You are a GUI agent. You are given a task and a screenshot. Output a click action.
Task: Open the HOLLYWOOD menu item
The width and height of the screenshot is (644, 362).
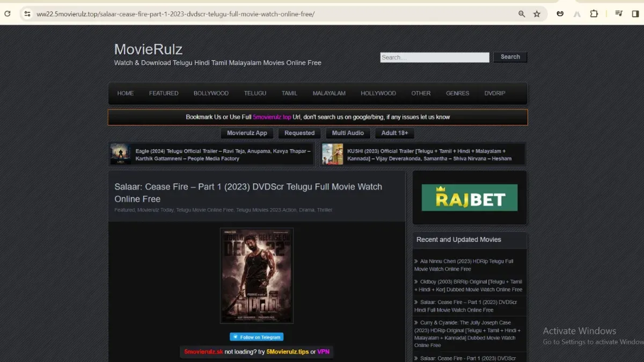pyautogui.click(x=378, y=93)
